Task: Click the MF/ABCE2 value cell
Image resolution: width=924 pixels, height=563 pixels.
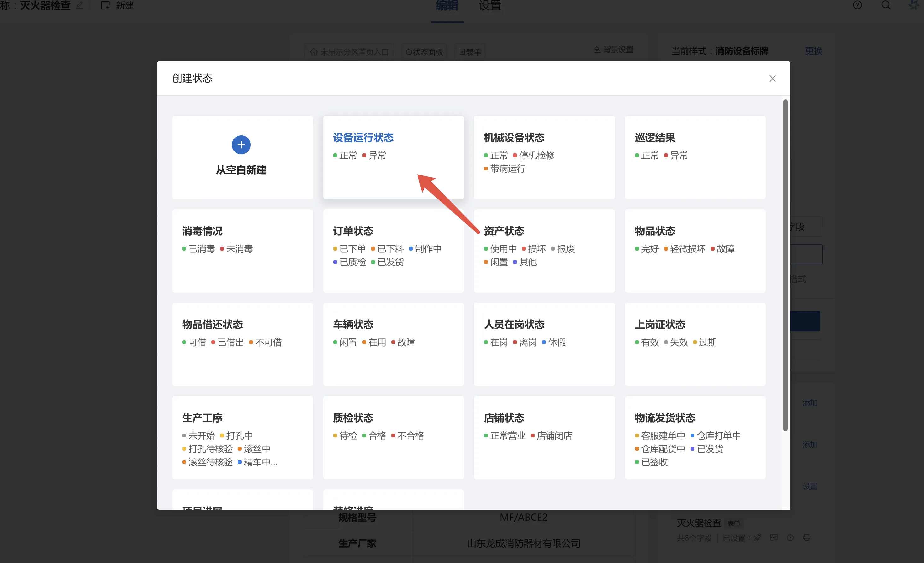Action: click(x=523, y=517)
